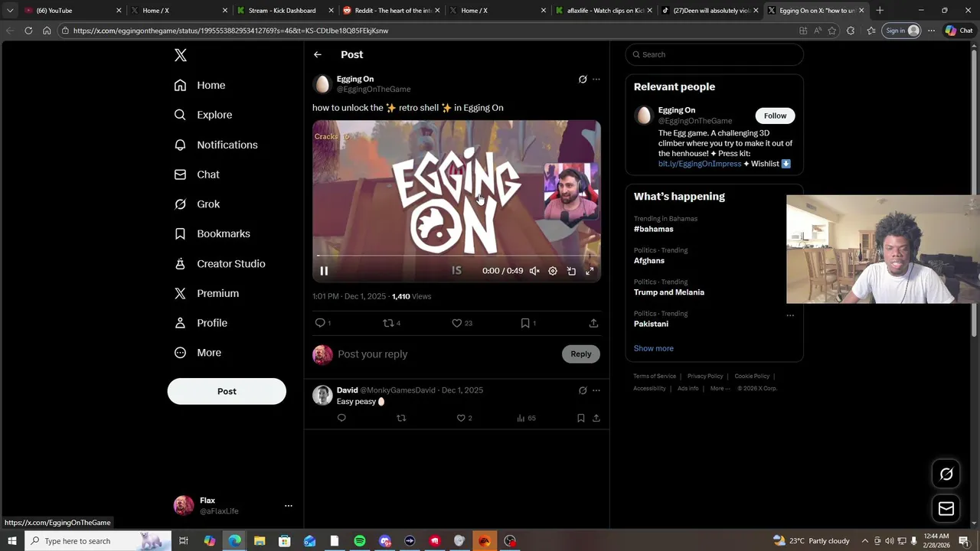Image resolution: width=980 pixels, height=551 pixels.
Task: Expand the More menu in the sidebar
Action: tap(198, 353)
